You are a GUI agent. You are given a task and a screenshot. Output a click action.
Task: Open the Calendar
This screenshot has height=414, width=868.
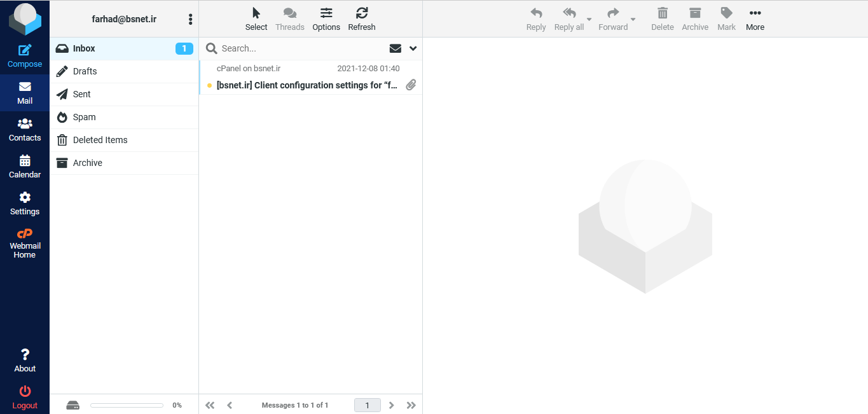[25, 167]
